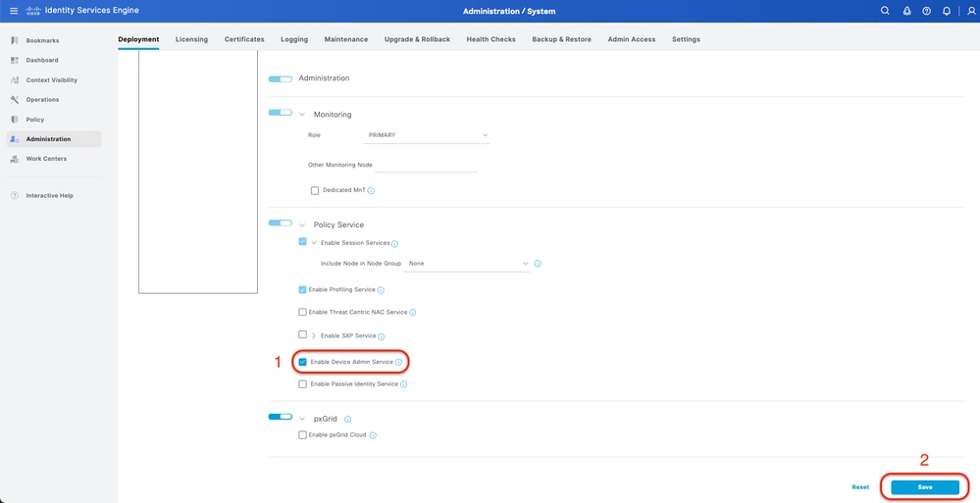
Task: Show info for Enable Profiling Service
Action: (381, 290)
